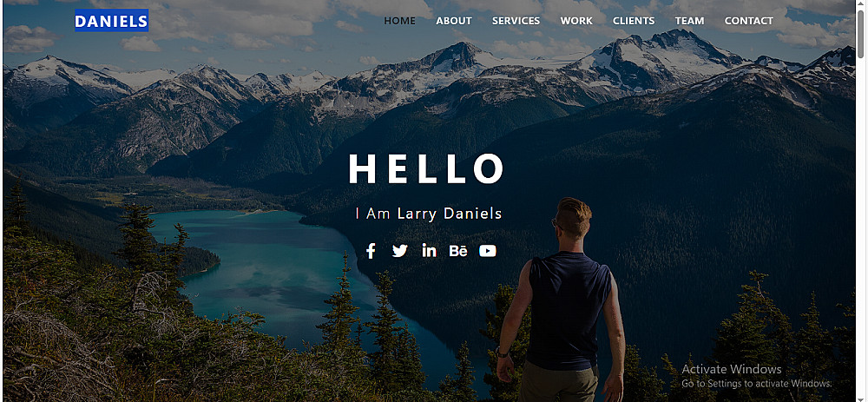Click the vertical scrollbar thumb
Viewport: 868px width, 402px height.
tap(861, 33)
